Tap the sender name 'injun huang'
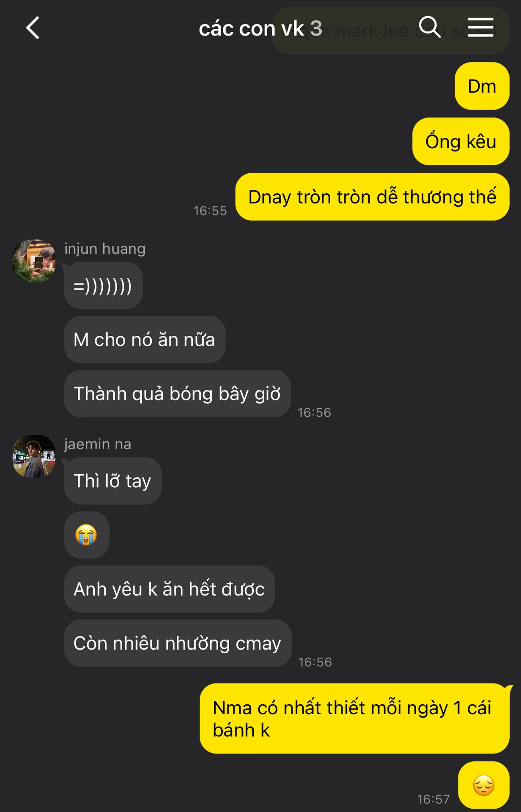This screenshot has width=521, height=812. tap(105, 249)
